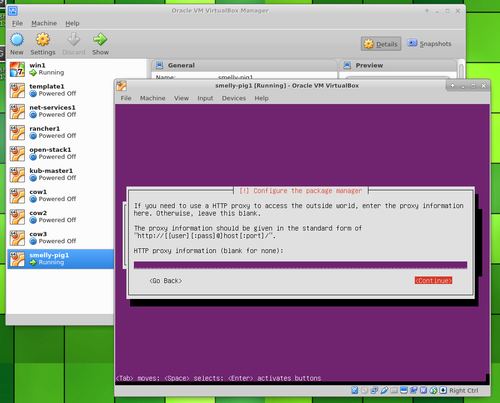Click the rancher1 VM OS icon
500x403 pixels.
[x=17, y=132]
